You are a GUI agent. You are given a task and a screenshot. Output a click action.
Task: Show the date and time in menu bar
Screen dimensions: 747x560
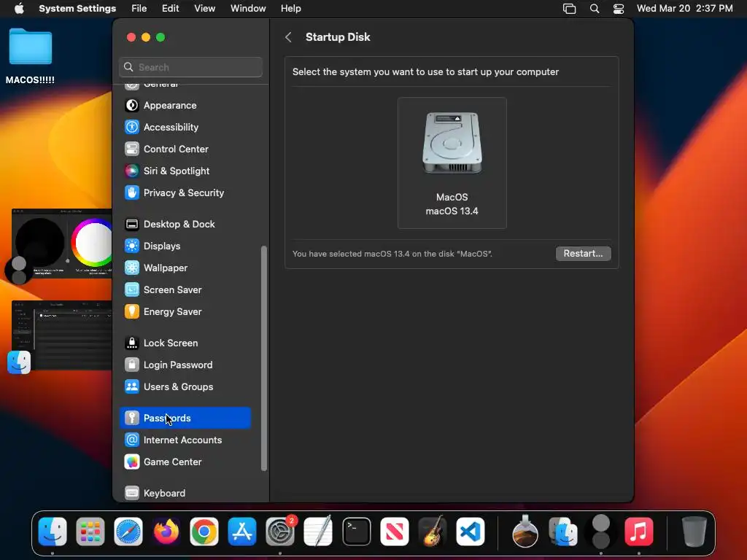(684, 9)
